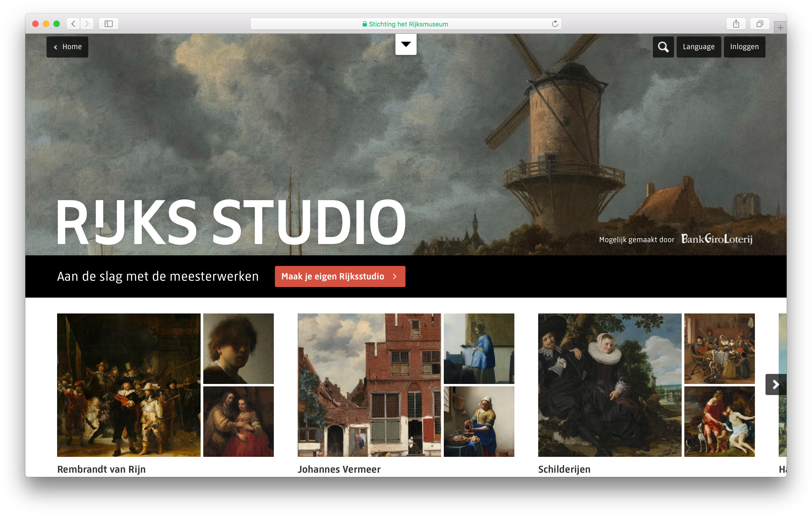Open the Jewish Bride painting thumbnail

tap(238, 422)
